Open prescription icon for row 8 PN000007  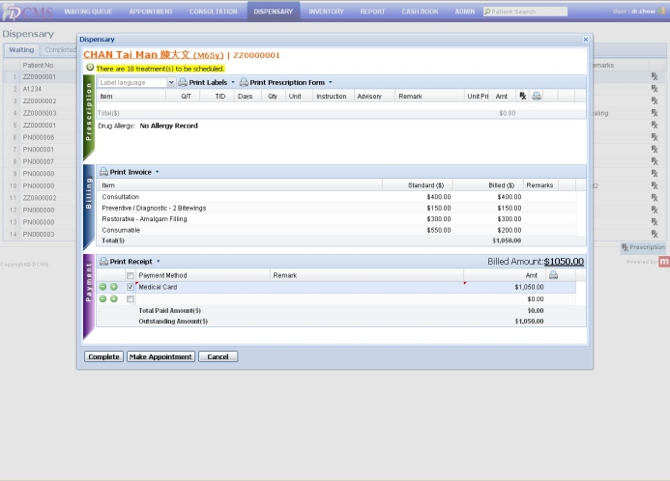654,161
